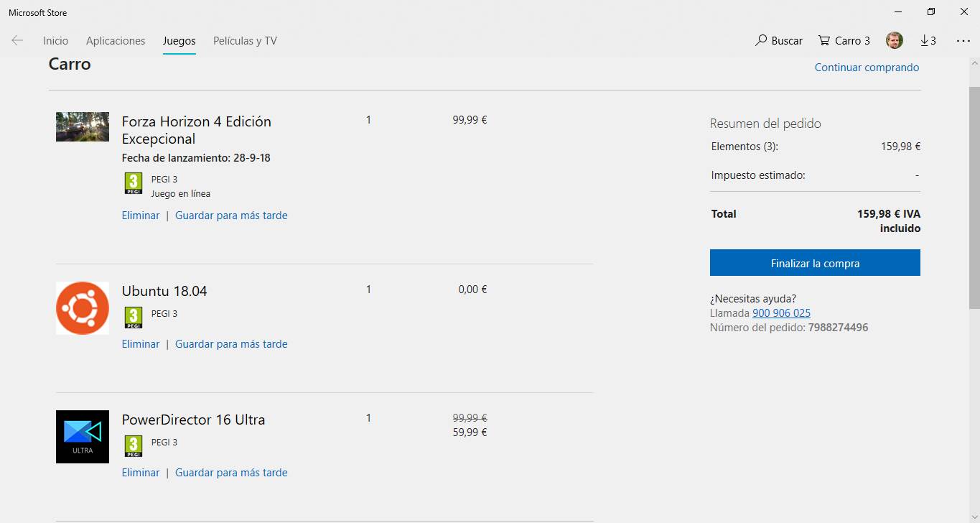
Task: Open the user profile avatar
Action: (894, 41)
